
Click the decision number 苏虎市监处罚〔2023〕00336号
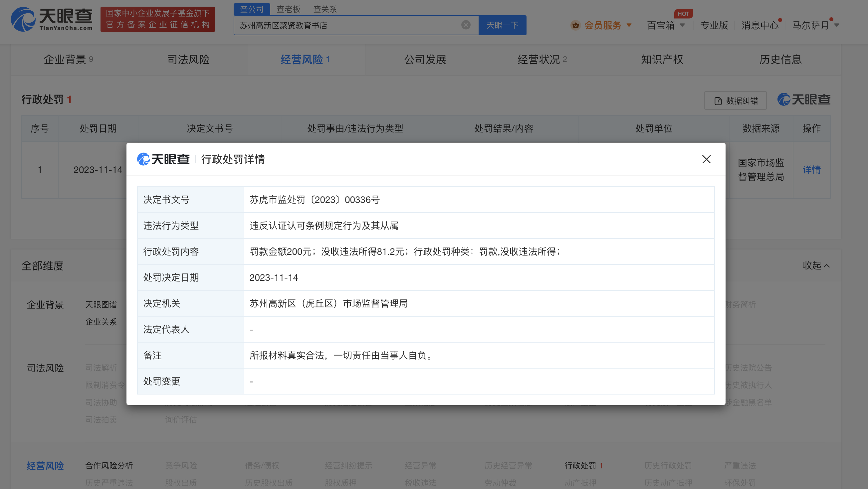(315, 200)
